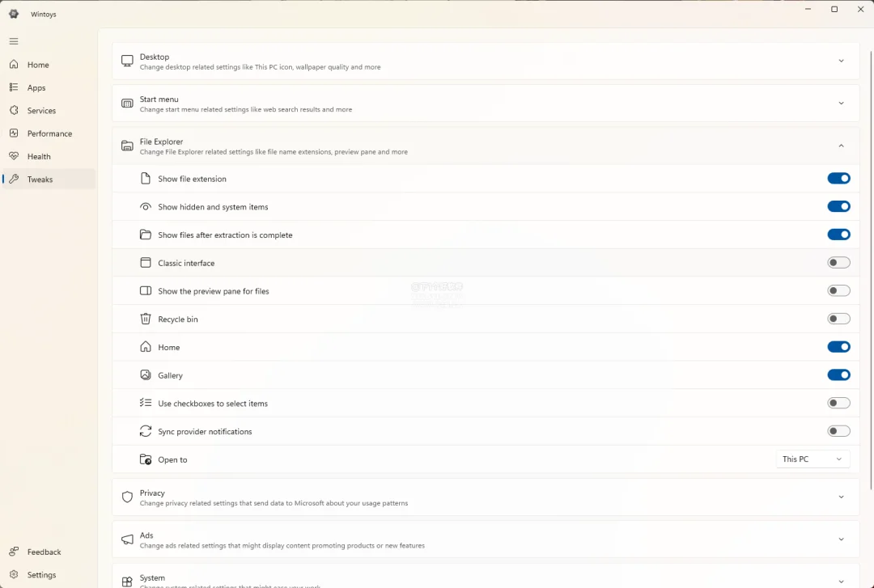
Task: Click the folder icon for extraction setting
Action: tap(146, 235)
